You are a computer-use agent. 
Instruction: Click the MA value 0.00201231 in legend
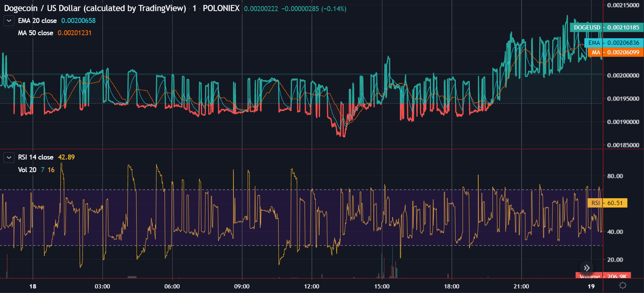point(75,33)
